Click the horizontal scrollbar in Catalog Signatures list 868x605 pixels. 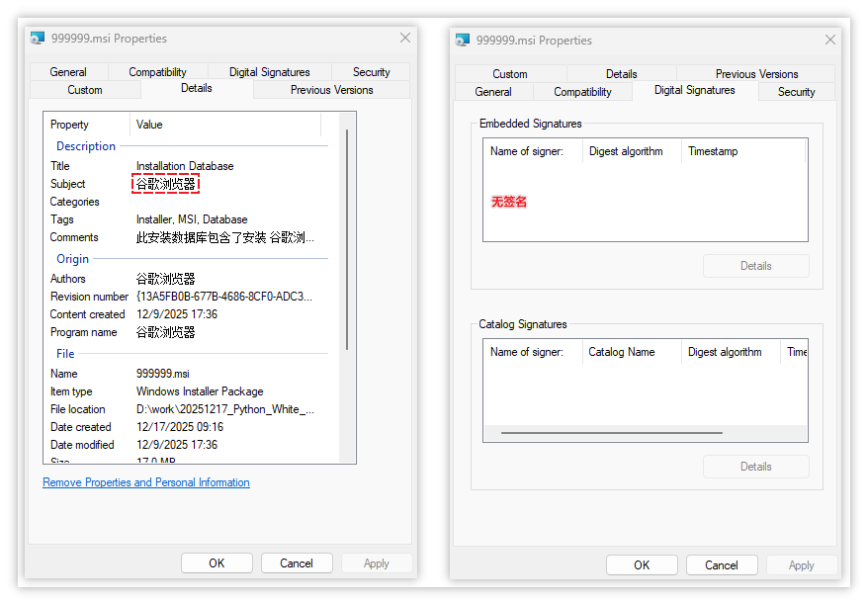[x=611, y=432]
